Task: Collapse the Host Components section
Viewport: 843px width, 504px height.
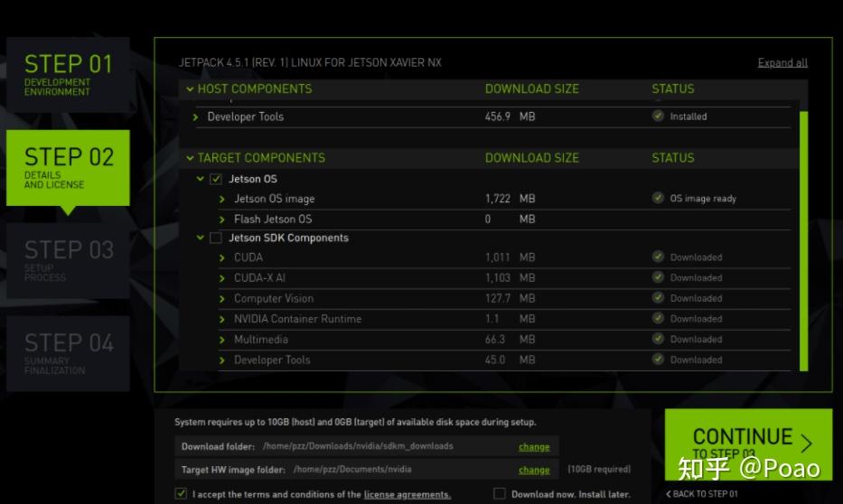Action: click(x=190, y=89)
